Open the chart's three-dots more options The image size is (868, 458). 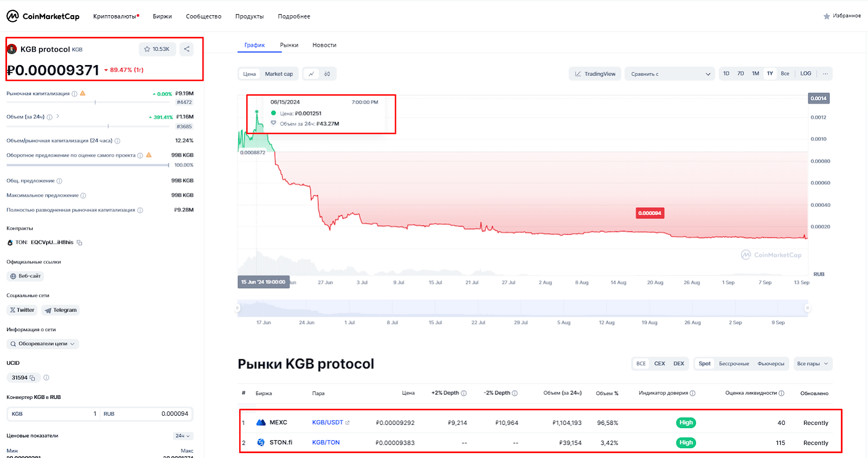coord(825,74)
